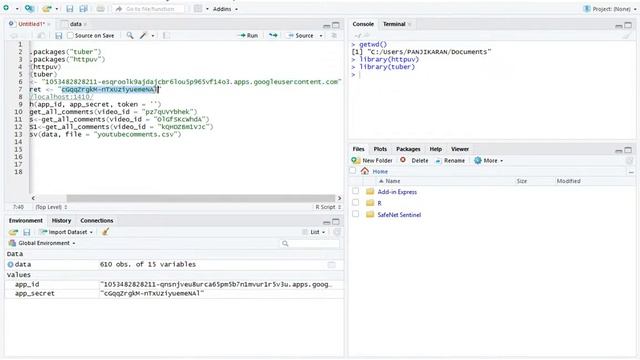Click the Save current document icon in main toolbar
The height and width of the screenshot is (360, 640).
[69, 9]
